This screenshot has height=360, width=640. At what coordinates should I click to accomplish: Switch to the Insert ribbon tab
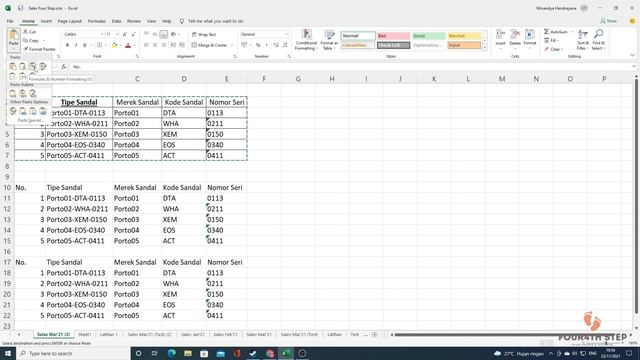(x=46, y=21)
